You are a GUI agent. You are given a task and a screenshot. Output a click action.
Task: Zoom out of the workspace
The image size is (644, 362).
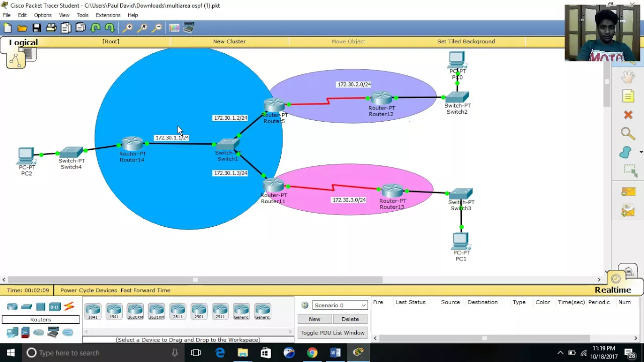(x=157, y=28)
